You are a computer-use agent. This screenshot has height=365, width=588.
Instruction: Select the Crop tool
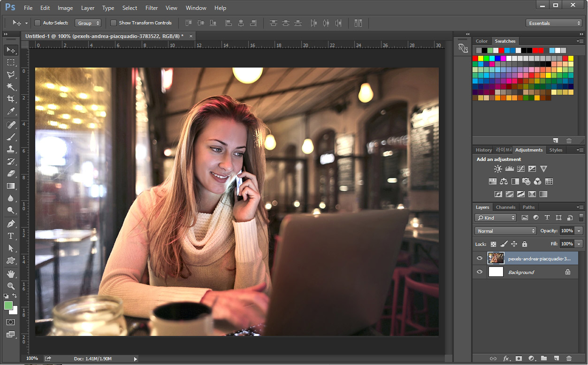[11, 99]
